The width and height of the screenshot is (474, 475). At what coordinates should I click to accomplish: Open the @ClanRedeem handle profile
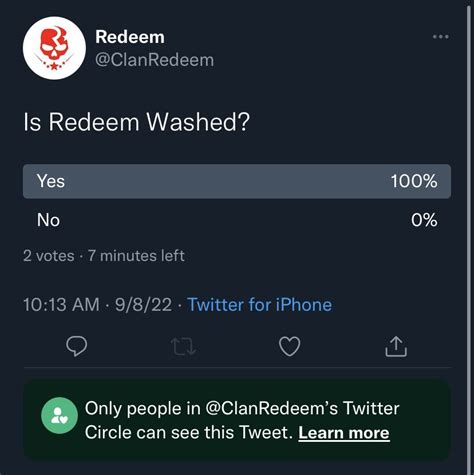[154, 60]
